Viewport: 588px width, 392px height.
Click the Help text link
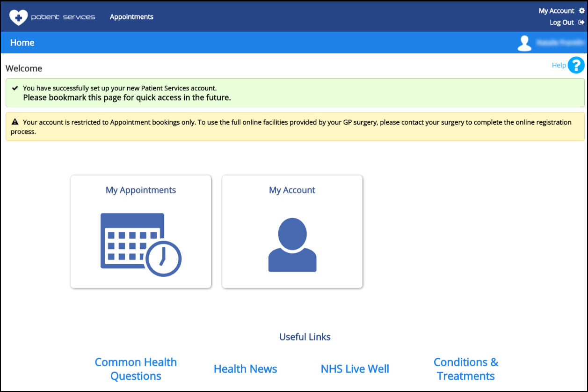(559, 65)
